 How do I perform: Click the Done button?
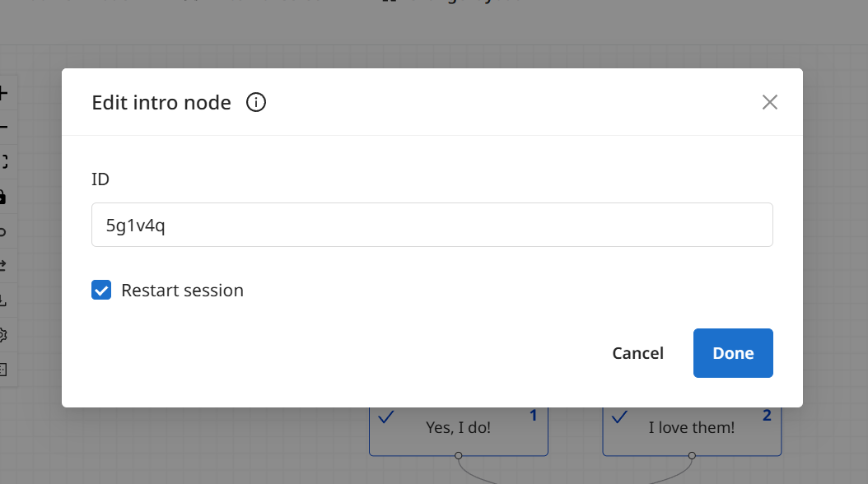733,353
